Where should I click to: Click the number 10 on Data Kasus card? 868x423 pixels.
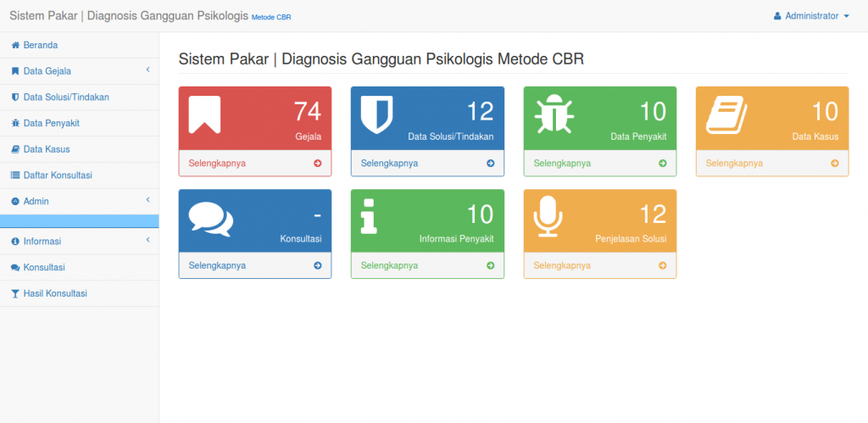pyautogui.click(x=825, y=112)
